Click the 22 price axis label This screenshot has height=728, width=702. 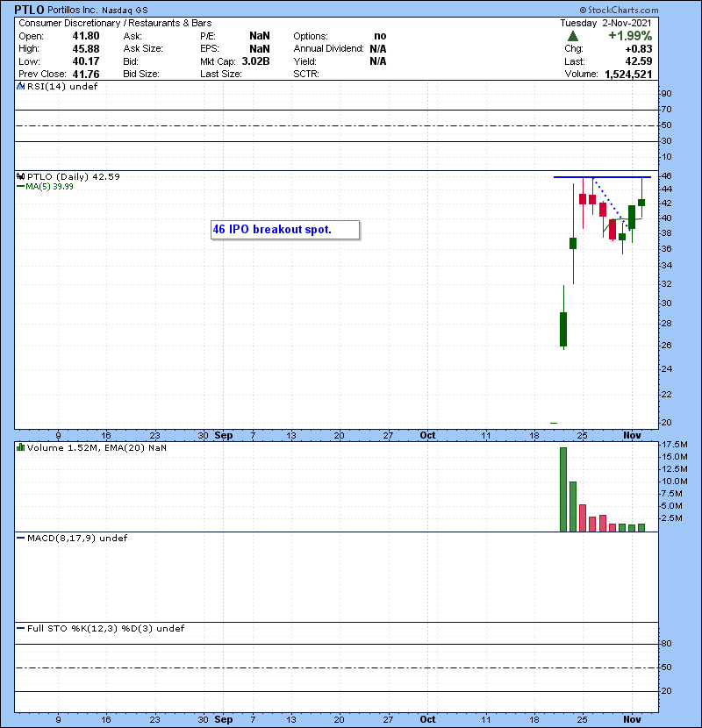coord(666,395)
